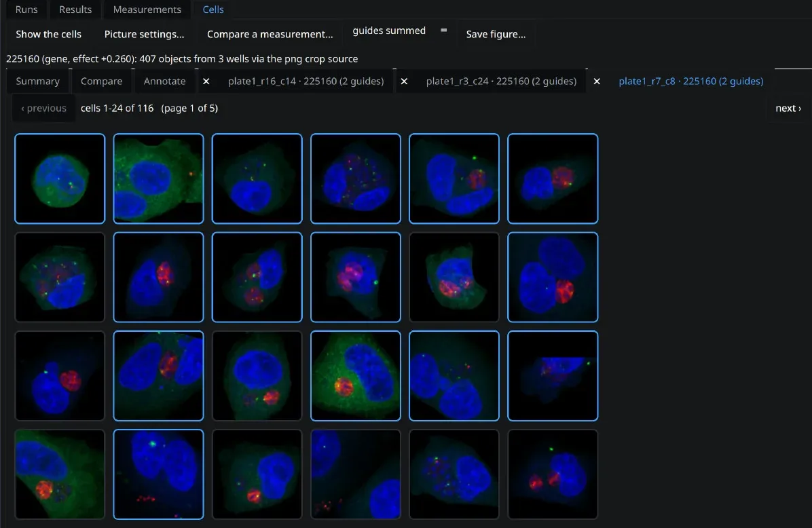Select cell thumbnail in row 4, column 5
The height and width of the screenshot is (528, 812).
pyautogui.click(x=454, y=474)
